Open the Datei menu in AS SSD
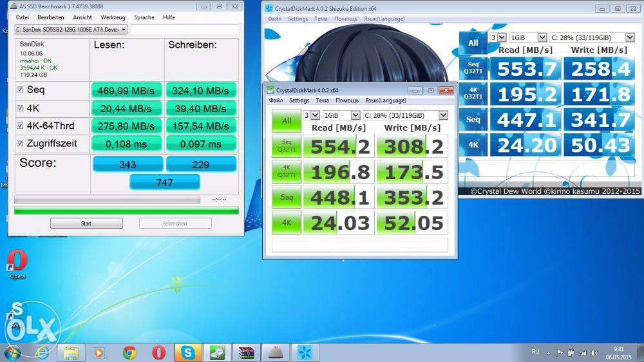This screenshot has height=362, width=644. pyautogui.click(x=22, y=17)
